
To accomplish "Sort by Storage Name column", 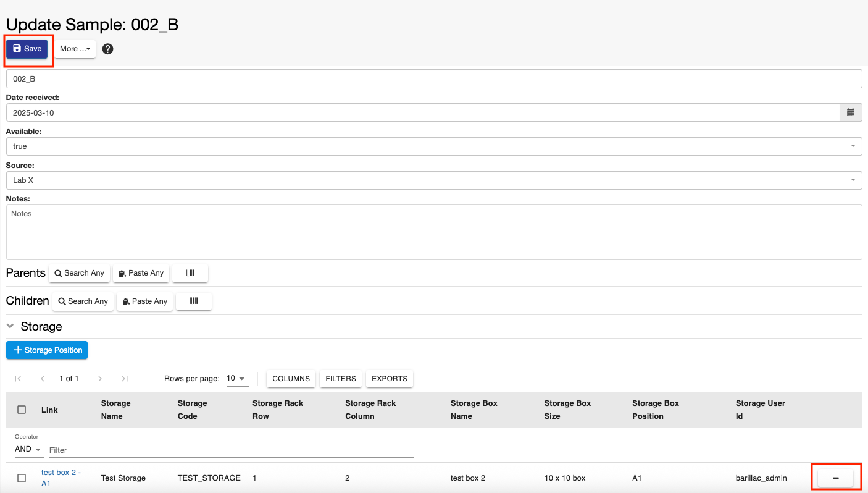I will point(116,410).
